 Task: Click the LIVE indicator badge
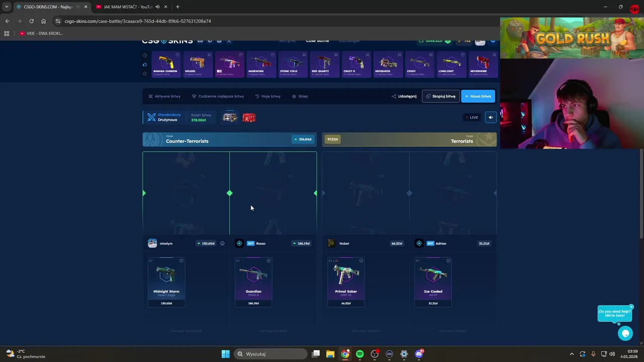tap(472, 117)
